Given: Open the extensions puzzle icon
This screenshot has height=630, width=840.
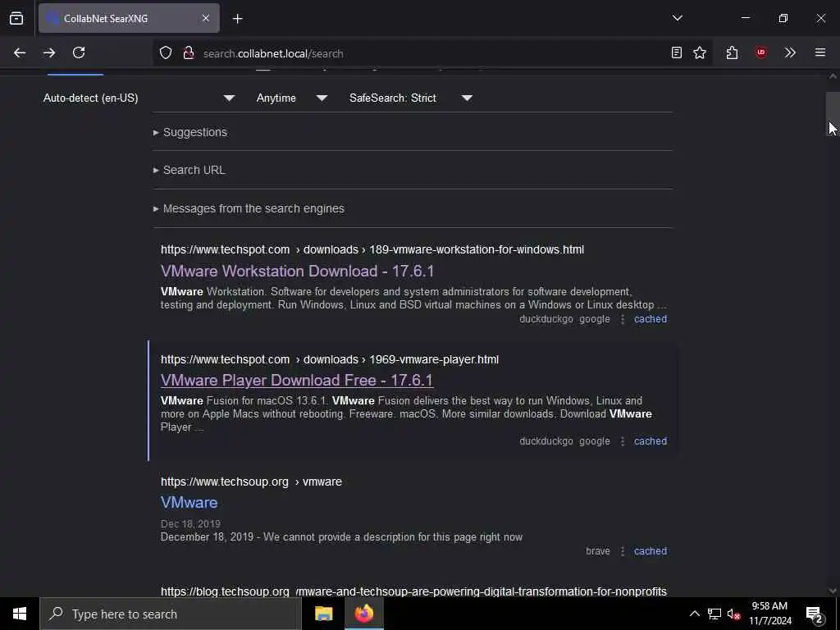Looking at the screenshot, I should coord(732,52).
